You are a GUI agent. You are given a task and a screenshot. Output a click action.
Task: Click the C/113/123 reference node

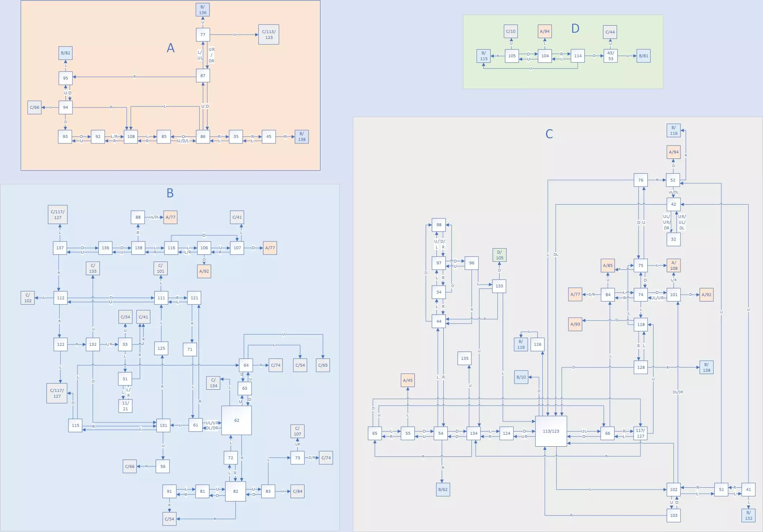tap(269, 35)
